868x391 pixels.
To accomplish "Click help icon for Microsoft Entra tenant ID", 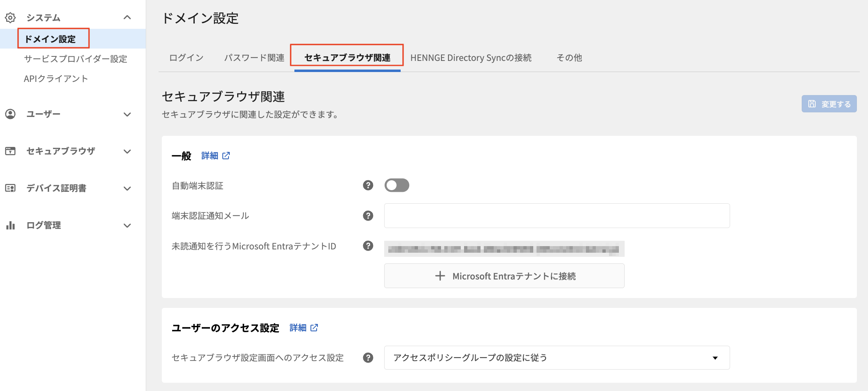I will [x=368, y=246].
